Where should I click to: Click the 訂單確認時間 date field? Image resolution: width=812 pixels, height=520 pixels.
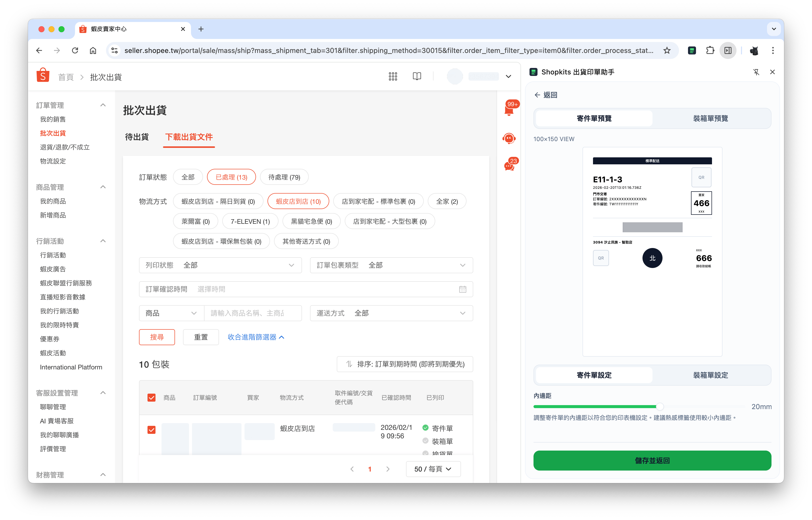[306, 289]
